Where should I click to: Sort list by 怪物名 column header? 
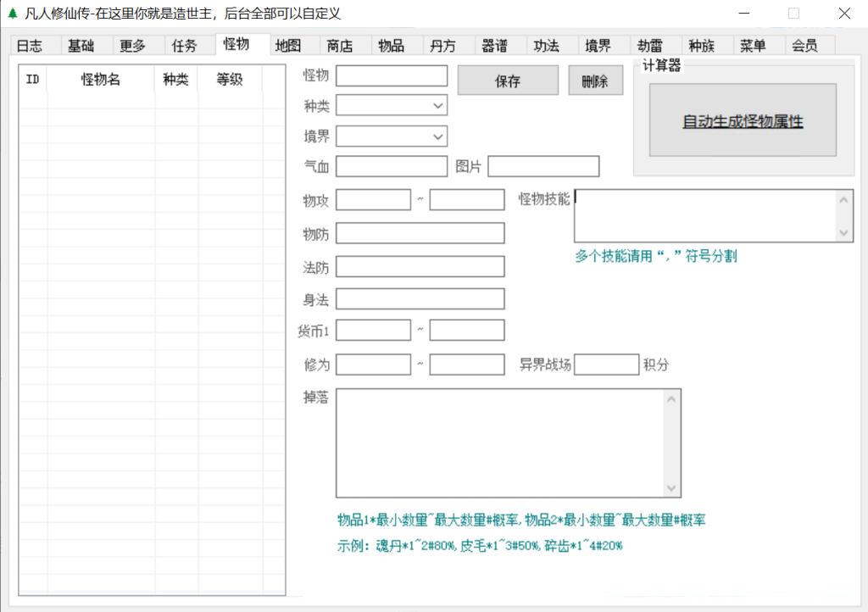101,80
